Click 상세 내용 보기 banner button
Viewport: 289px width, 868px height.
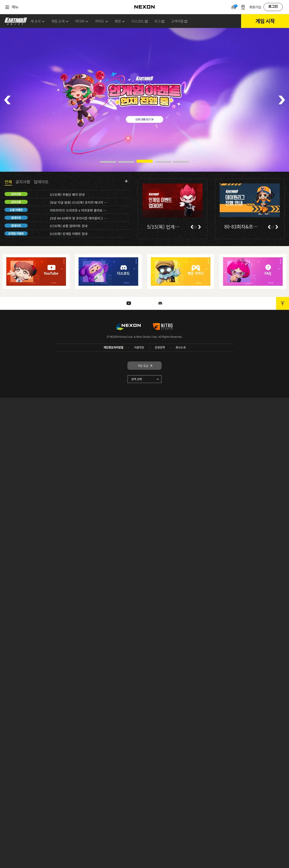pos(144,119)
